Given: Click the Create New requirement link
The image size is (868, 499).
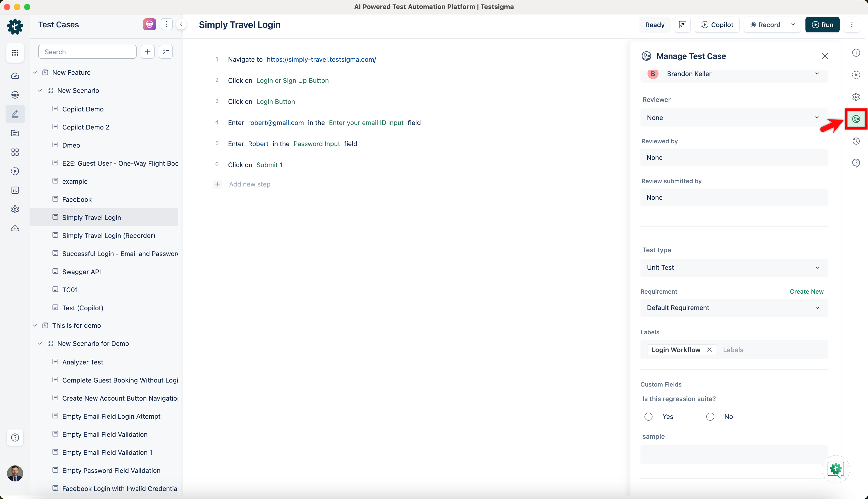Looking at the screenshot, I should (806, 291).
